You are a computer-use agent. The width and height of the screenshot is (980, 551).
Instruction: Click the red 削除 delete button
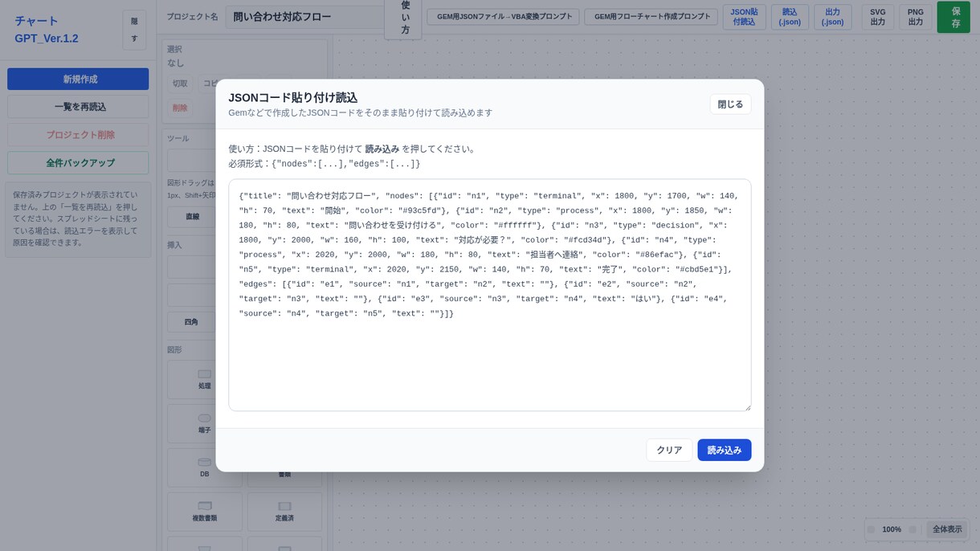point(180,108)
